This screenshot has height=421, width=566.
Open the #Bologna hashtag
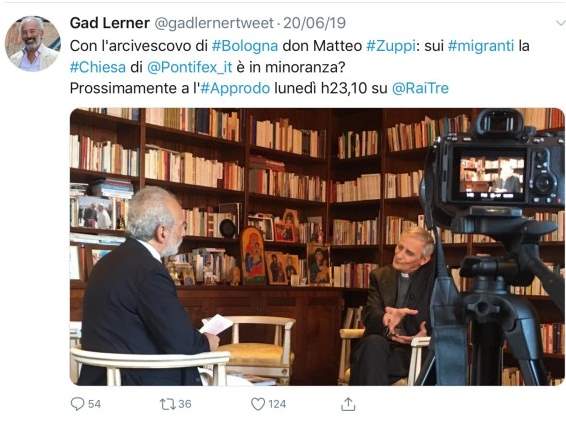click(x=245, y=46)
